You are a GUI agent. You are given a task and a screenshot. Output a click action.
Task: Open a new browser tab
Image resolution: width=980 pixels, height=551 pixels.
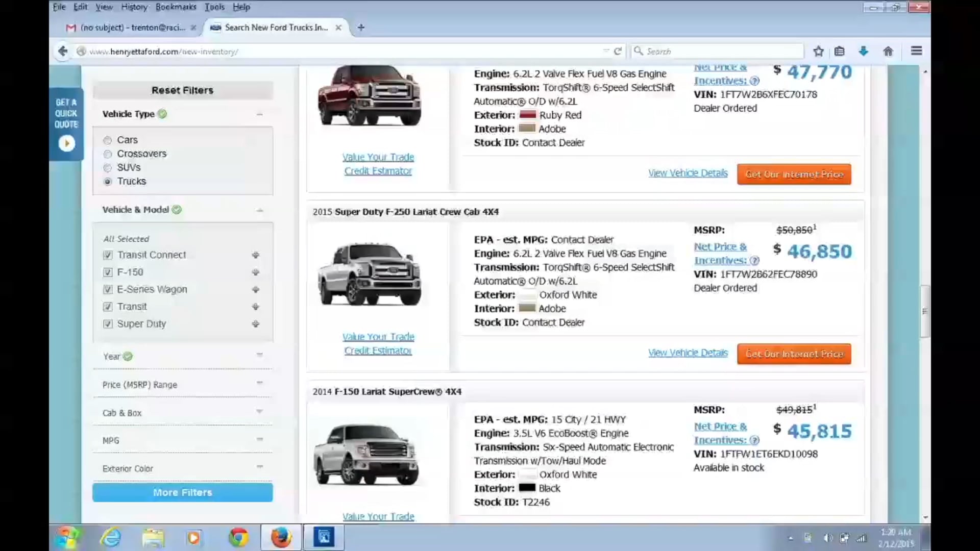[361, 28]
